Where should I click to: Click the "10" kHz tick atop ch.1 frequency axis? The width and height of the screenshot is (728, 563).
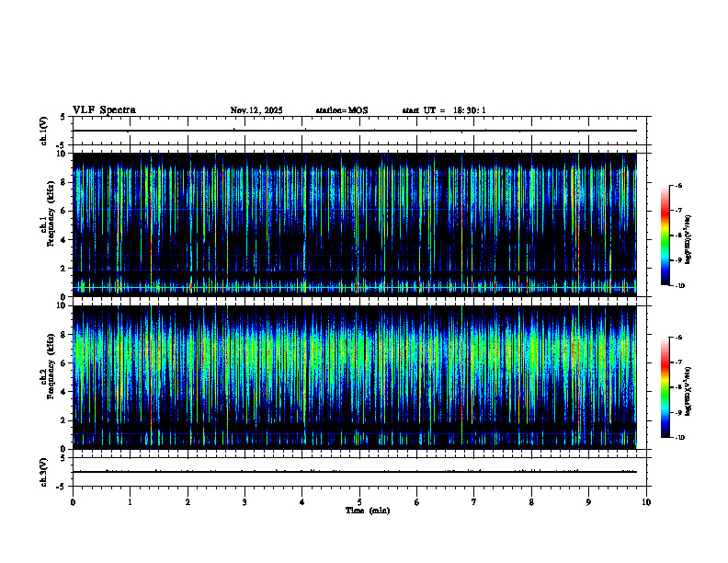pyautogui.click(x=63, y=154)
